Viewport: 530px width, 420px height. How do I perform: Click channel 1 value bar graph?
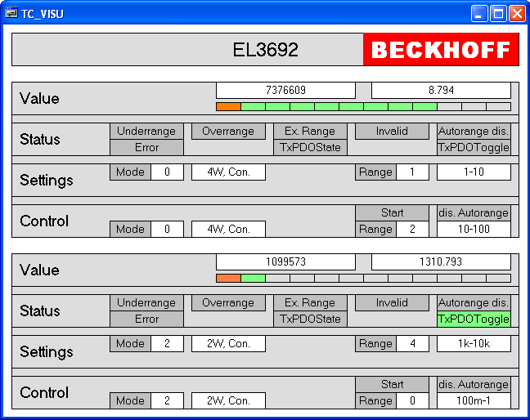[363, 107]
